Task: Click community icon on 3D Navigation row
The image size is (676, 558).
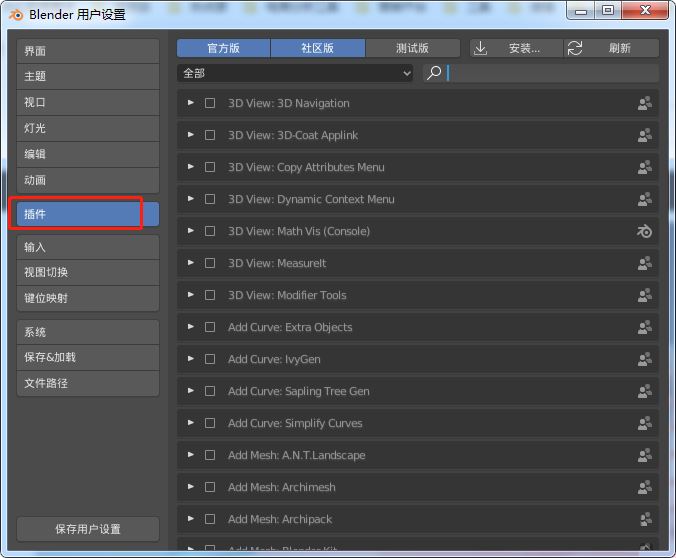Action: [x=645, y=103]
